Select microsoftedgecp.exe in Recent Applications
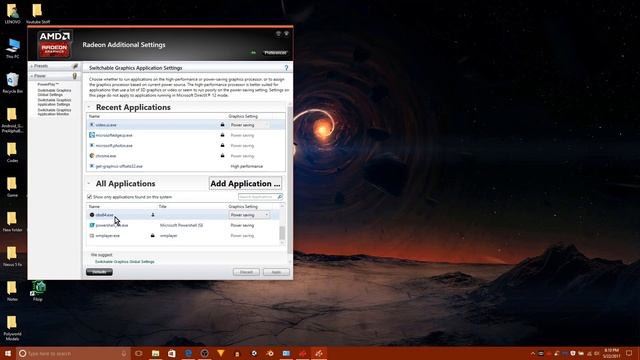 pyautogui.click(x=114, y=135)
